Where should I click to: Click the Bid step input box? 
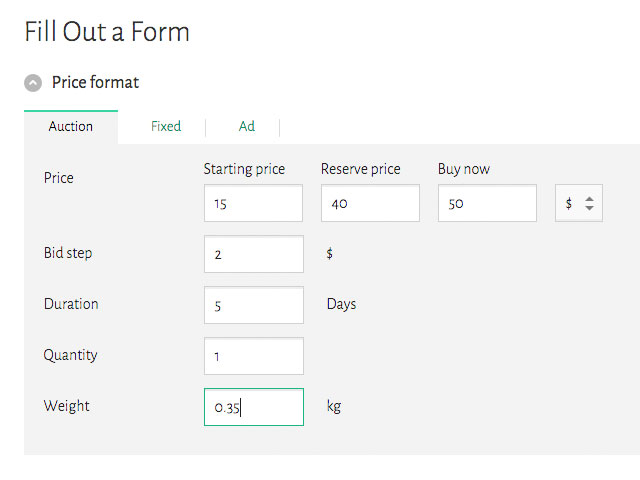click(253, 254)
